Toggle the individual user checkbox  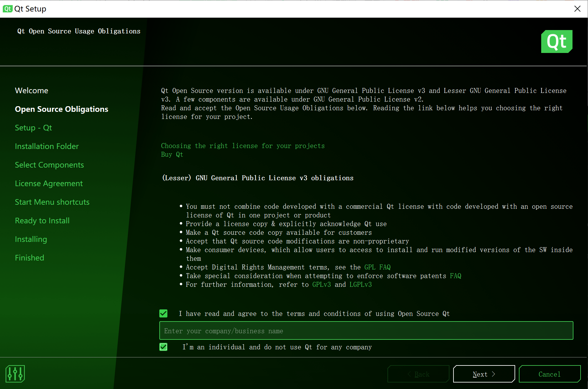(x=163, y=347)
